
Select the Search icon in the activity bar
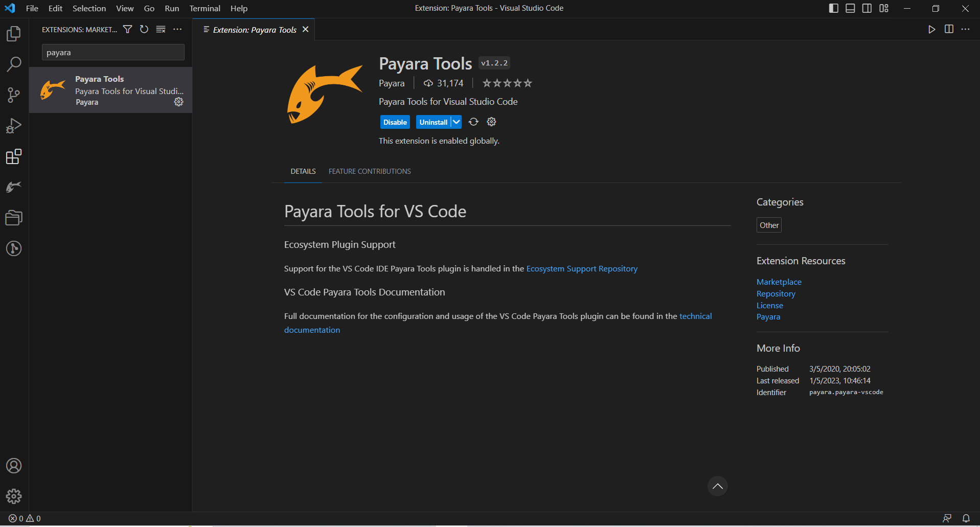(13, 64)
